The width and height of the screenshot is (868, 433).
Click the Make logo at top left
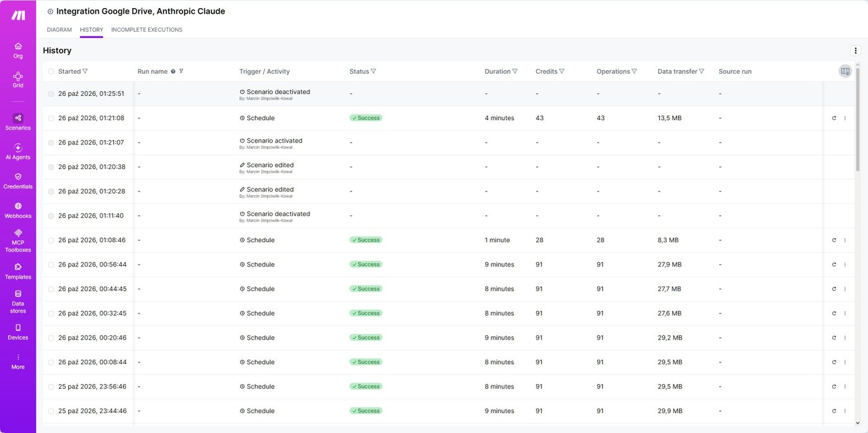click(x=18, y=15)
